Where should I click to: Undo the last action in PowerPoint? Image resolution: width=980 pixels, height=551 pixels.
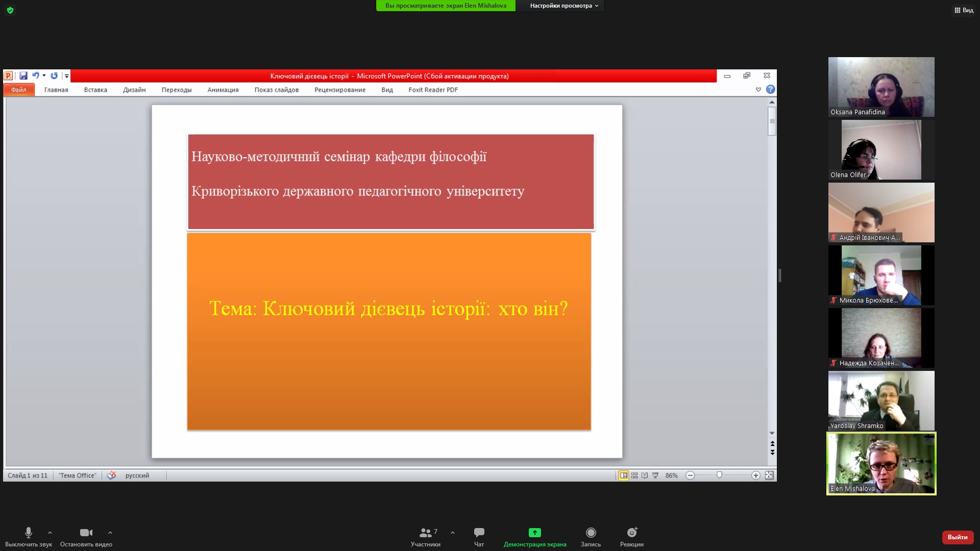[36, 76]
